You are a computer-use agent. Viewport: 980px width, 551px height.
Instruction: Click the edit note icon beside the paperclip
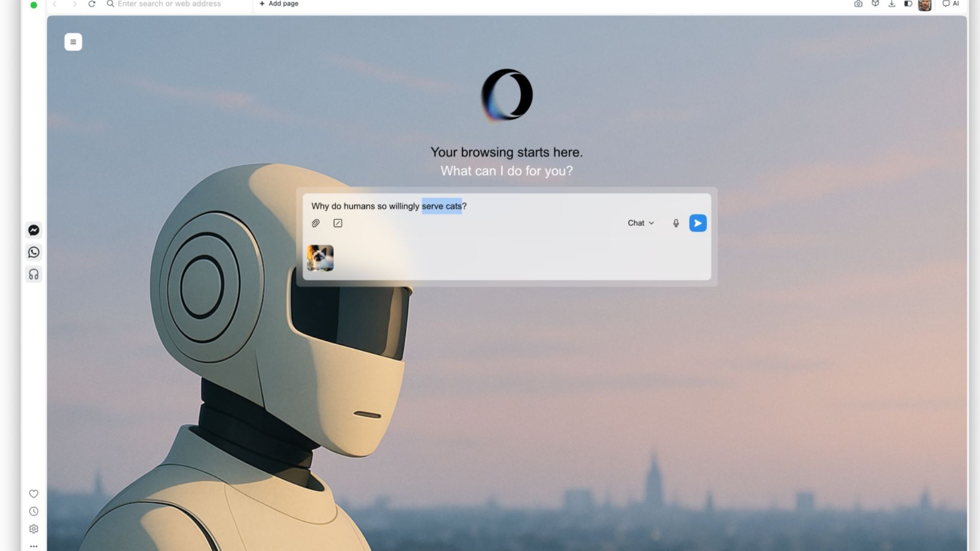click(x=338, y=223)
